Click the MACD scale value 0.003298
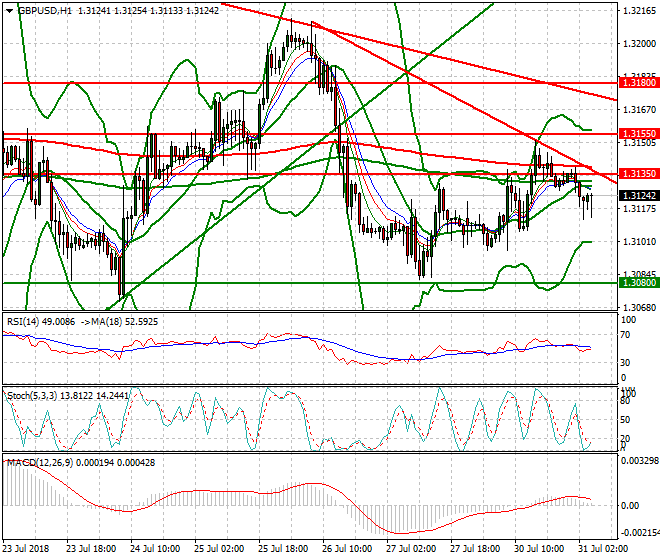This screenshot has width=660, height=560. [640, 461]
